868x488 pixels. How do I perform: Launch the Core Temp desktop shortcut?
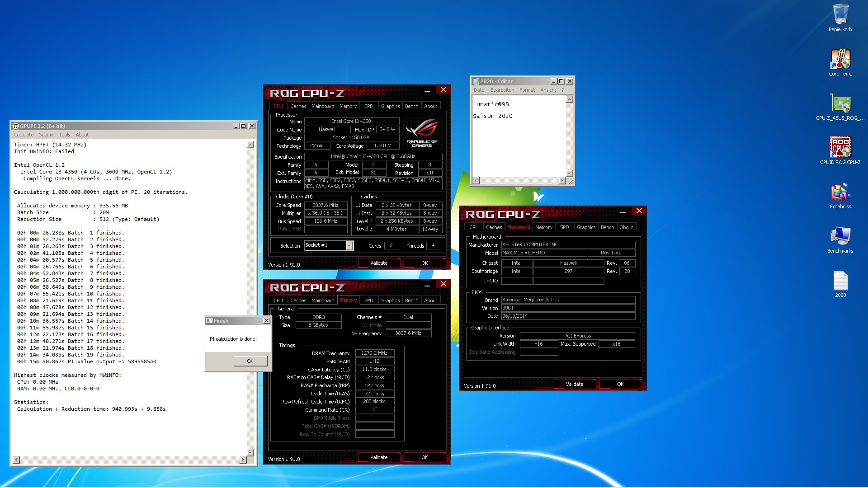(x=840, y=62)
